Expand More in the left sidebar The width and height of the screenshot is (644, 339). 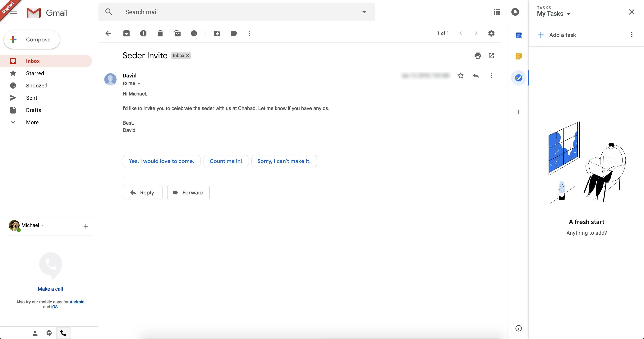(32, 122)
